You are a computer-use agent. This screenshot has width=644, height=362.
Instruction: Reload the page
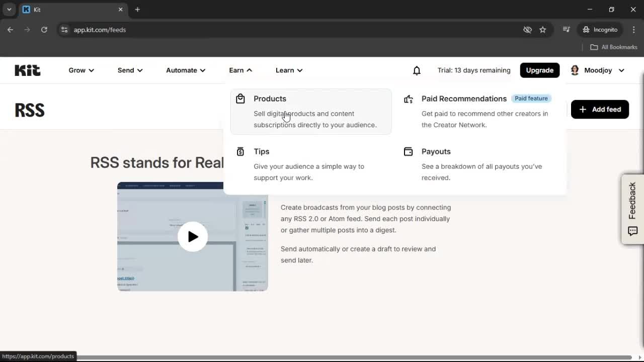[44, 30]
